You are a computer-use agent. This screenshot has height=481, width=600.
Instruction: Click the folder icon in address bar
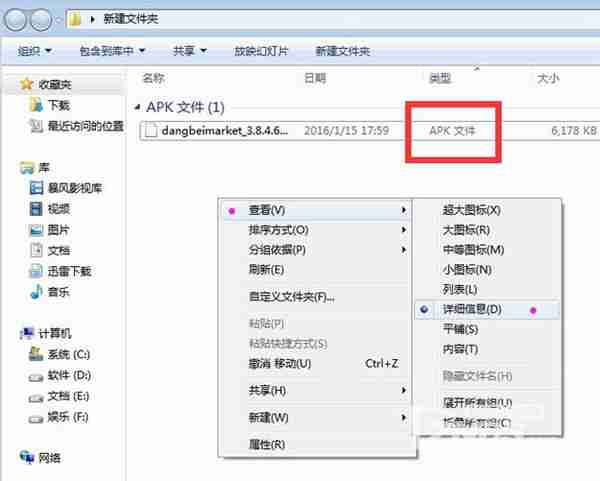click(75, 18)
